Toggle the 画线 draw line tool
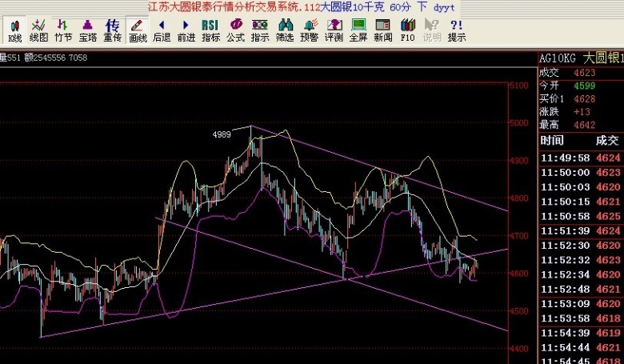The width and height of the screenshot is (624, 364). click(x=138, y=30)
